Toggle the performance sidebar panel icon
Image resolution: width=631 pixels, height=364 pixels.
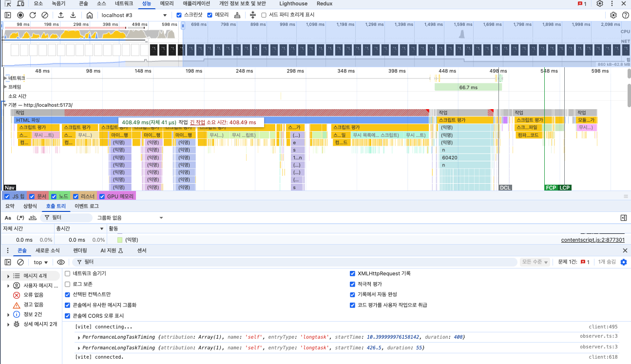point(8,15)
